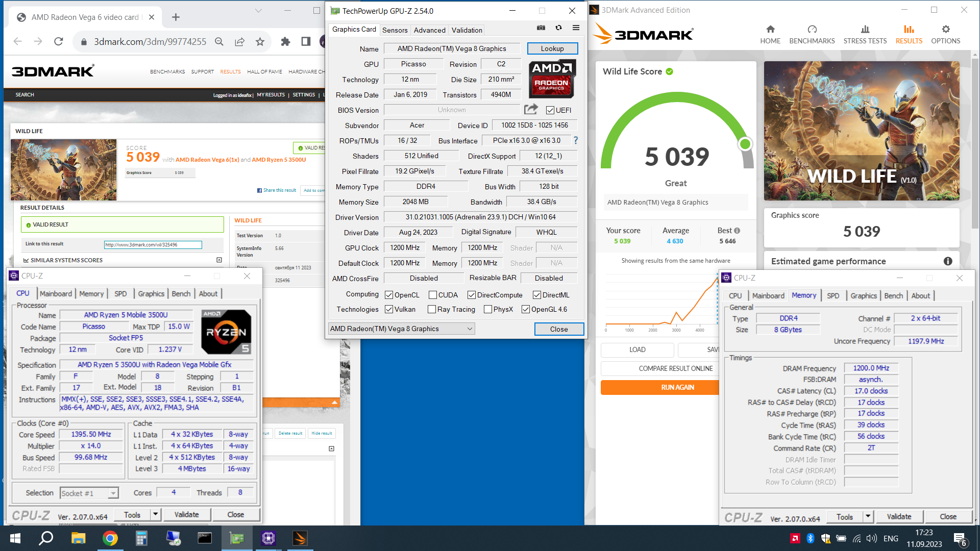
Task: Toggle the DirectML checkbox
Action: pos(537,295)
